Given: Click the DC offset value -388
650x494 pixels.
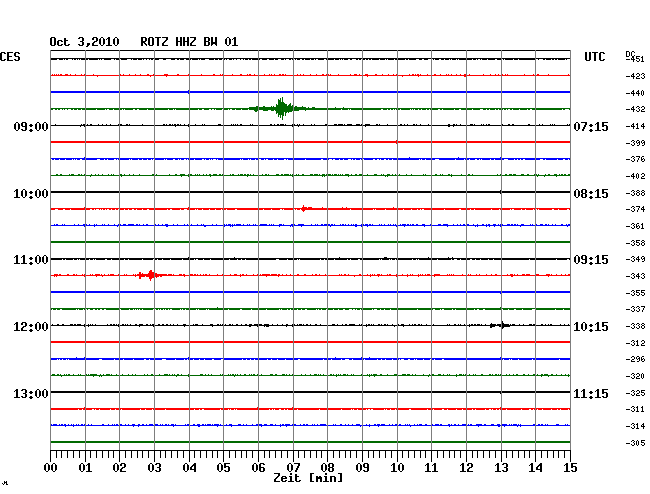Looking at the screenshot, I should point(635,193).
